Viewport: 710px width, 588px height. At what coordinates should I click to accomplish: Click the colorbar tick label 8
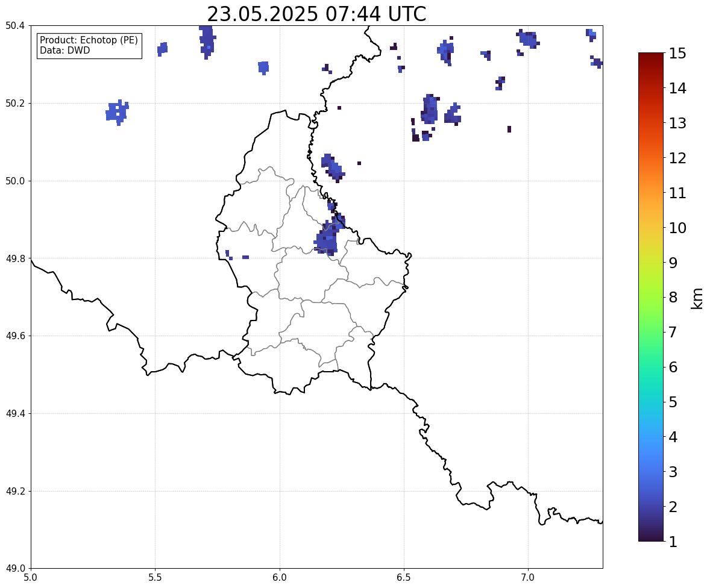[x=673, y=298]
